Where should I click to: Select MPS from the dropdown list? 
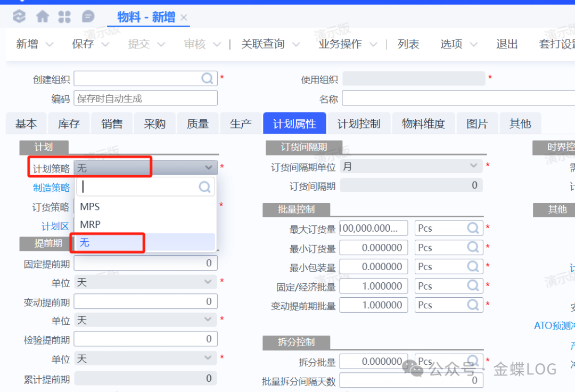90,207
